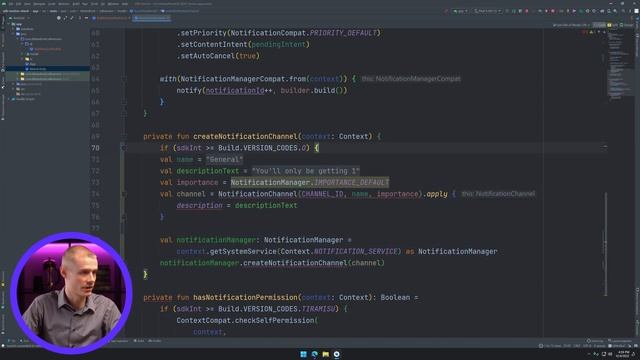
Task: Open the Event Log tool window
Action: tap(595, 340)
